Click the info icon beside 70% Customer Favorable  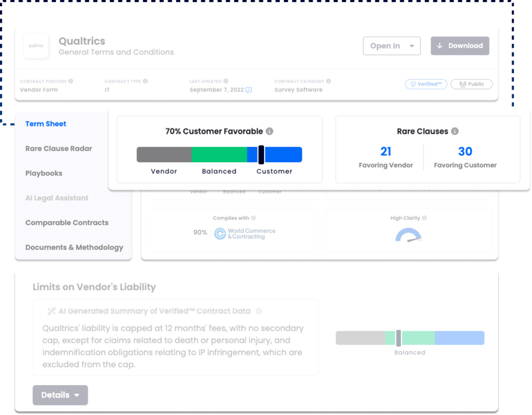[x=269, y=131]
